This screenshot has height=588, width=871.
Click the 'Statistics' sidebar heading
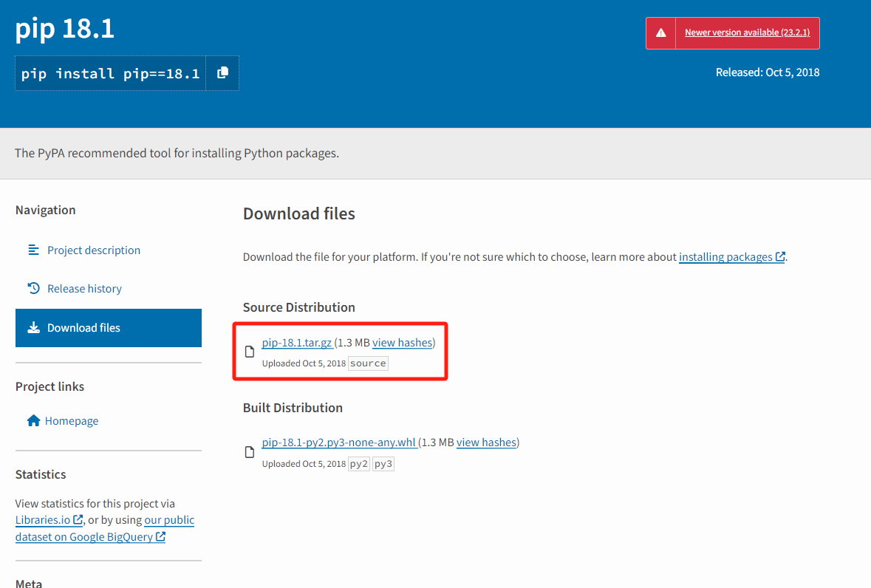point(41,474)
